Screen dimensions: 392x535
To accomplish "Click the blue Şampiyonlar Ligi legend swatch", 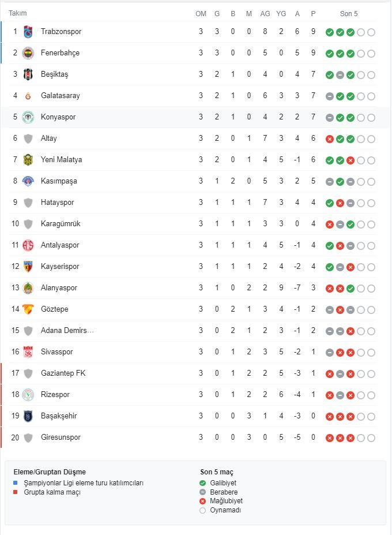I will pos(16,483).
